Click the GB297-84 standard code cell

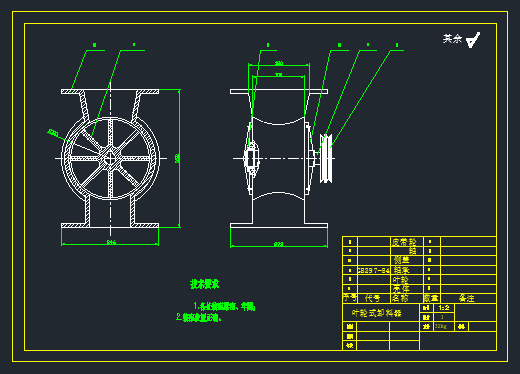coord(373,270)
